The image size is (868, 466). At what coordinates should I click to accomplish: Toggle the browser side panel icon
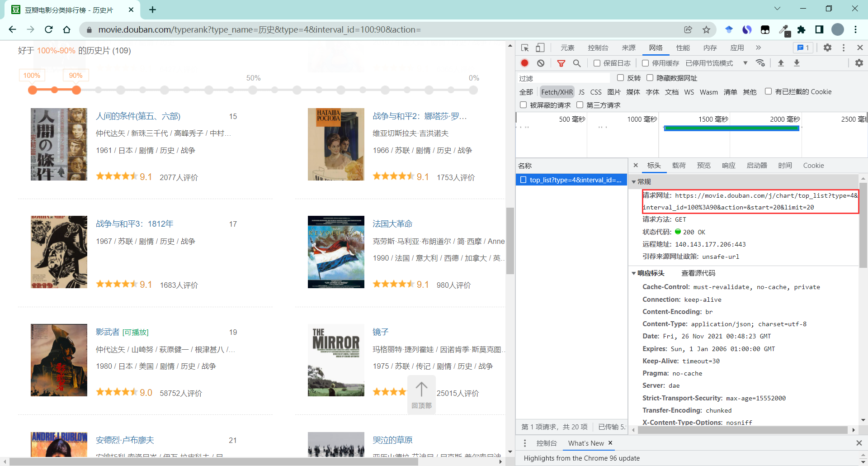(x=819, y=29)
